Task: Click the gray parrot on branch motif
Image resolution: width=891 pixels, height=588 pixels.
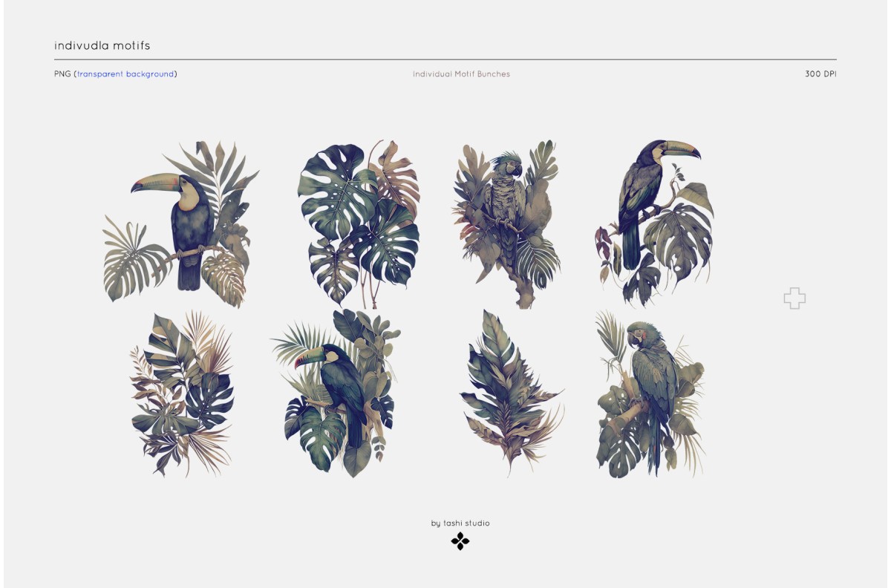Action: click(506, 223)
